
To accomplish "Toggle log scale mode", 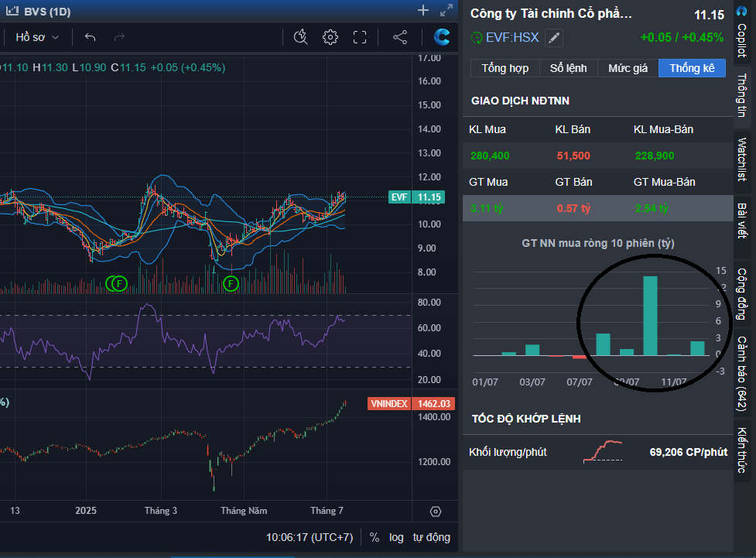I will pyautogui.click(x=396, y=537).
